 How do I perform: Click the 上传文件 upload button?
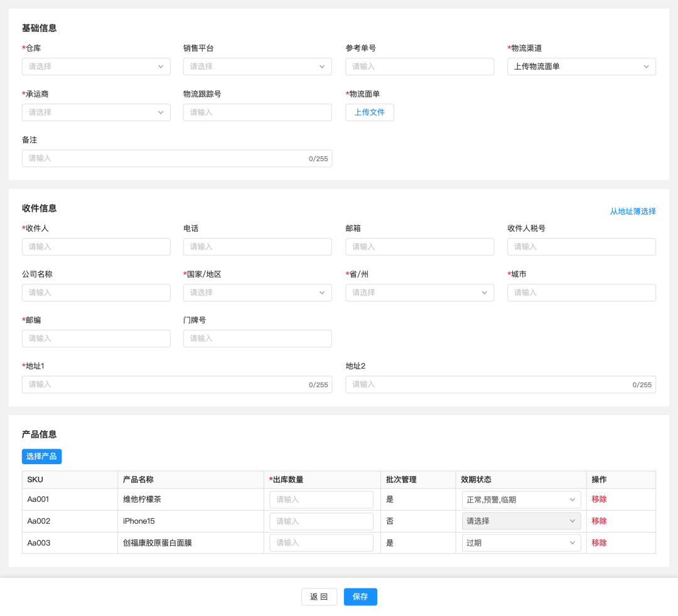tap(369, 112)
